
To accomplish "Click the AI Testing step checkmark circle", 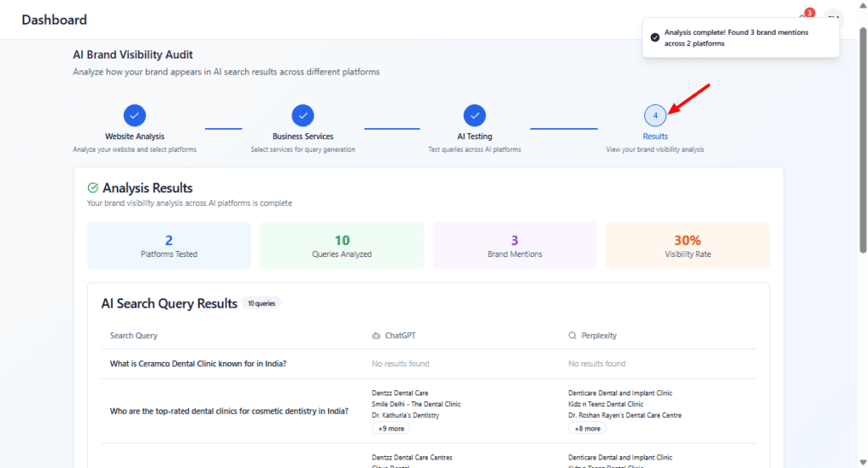I will pyautogui.click(x=475, y=115).
